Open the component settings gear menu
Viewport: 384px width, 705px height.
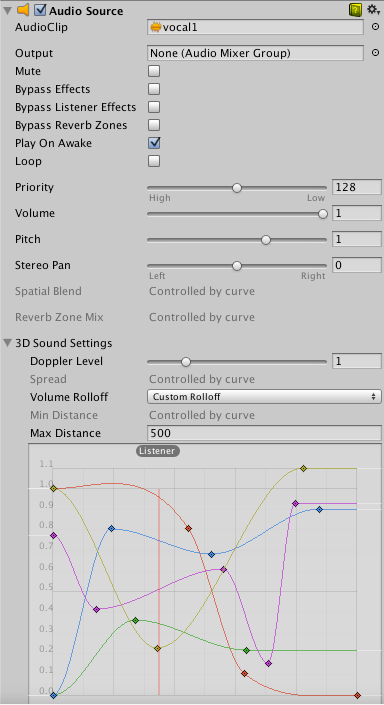click(373, 9)
